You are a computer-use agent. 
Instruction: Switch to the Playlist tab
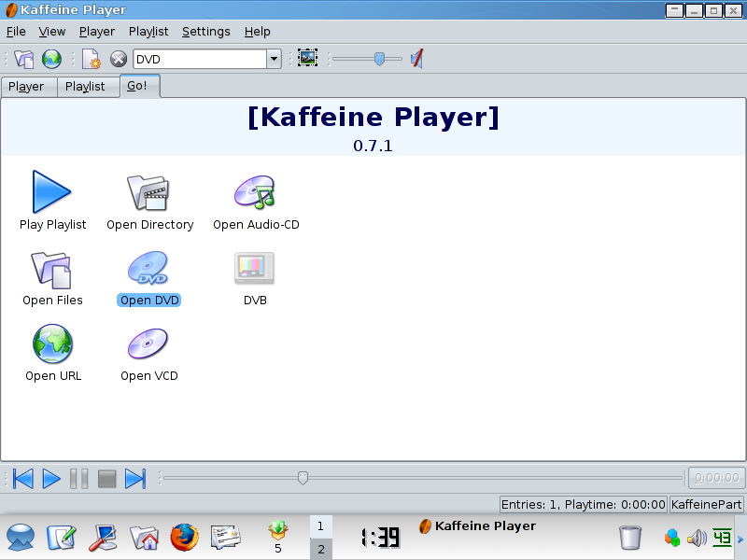(85, 87)
